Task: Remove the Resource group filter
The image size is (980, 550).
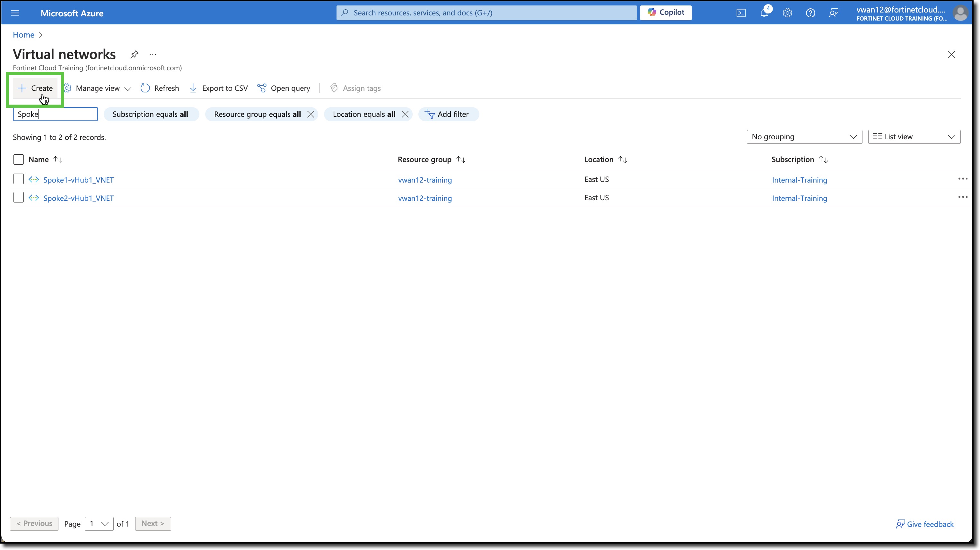Action: pyautogui.click(x=311, y=114)
